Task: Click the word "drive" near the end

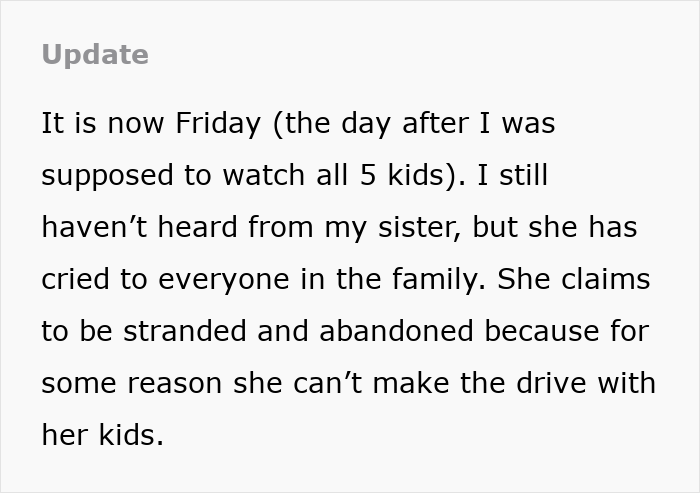Action: [x=551, y=383]
